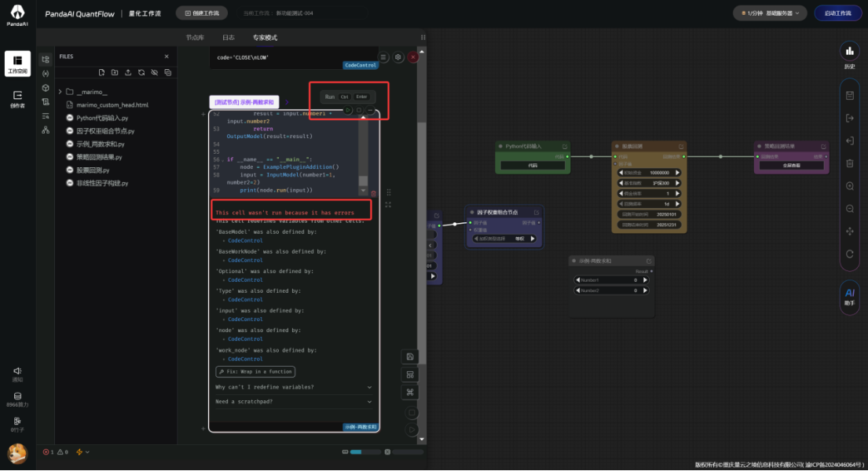Open the command palette icon
The height and width of the screenshot is (471, 868).
point(410,392)
